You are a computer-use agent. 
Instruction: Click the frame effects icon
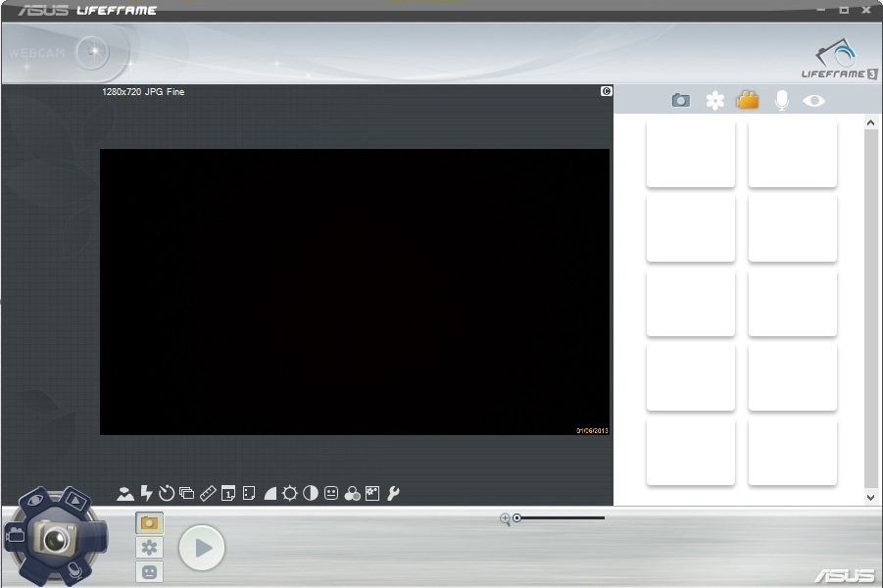pyautogui.click(x=372, y=493)
